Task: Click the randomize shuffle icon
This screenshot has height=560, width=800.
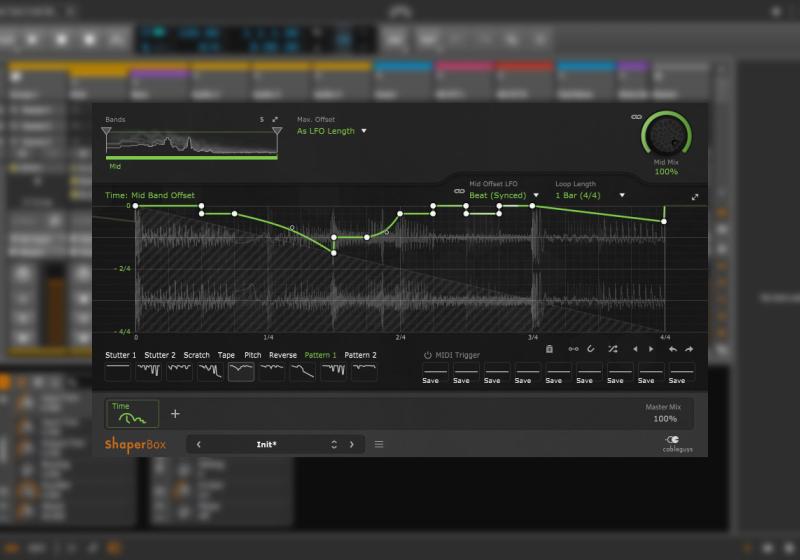Action: (612, 349)
